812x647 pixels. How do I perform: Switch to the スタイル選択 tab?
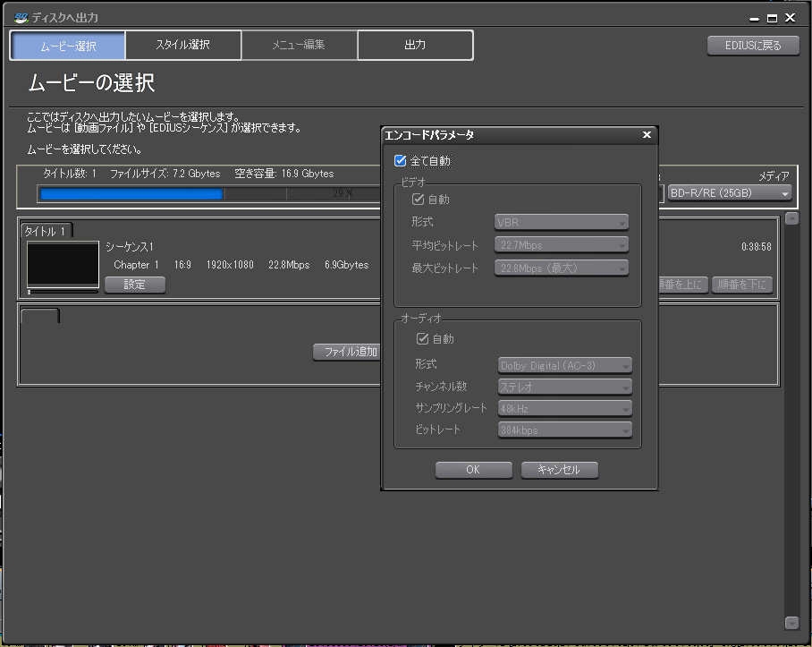[x=183, y=45]
